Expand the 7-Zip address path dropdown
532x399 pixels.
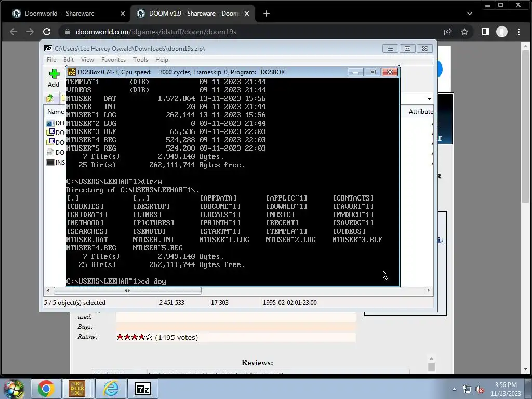tap(429, 98)
